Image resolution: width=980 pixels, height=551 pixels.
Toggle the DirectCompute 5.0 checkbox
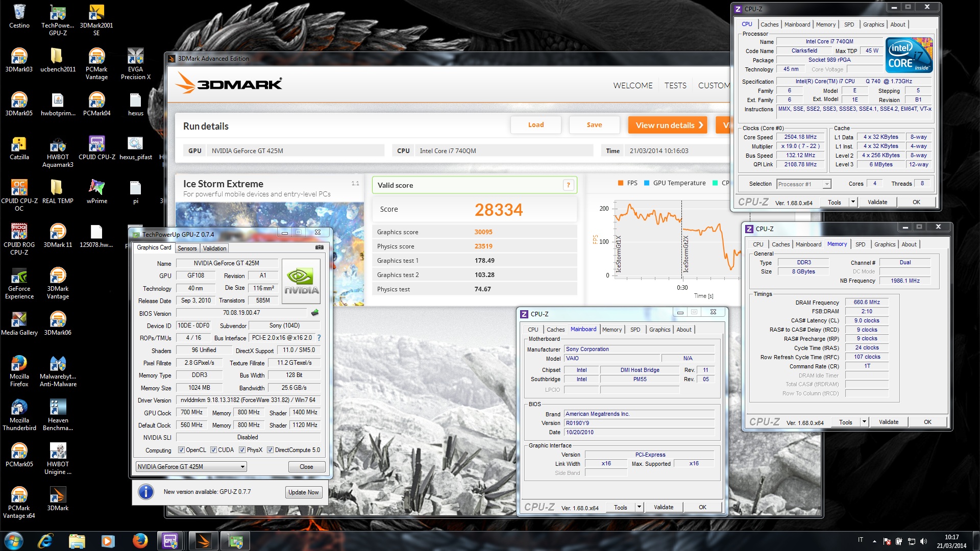click(270, 450)
